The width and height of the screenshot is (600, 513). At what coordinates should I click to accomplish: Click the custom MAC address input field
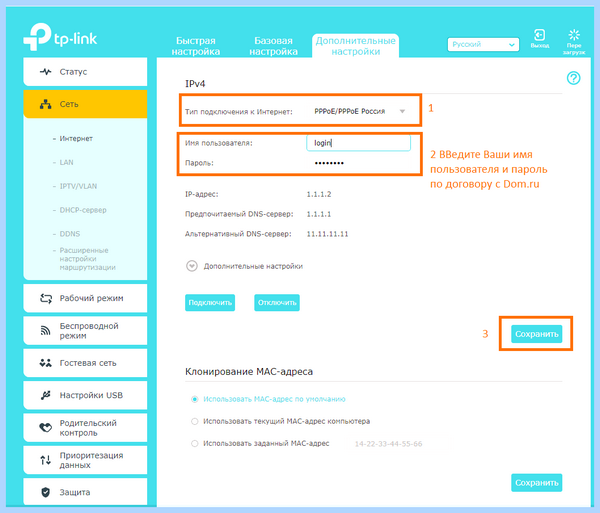(399, 444)
